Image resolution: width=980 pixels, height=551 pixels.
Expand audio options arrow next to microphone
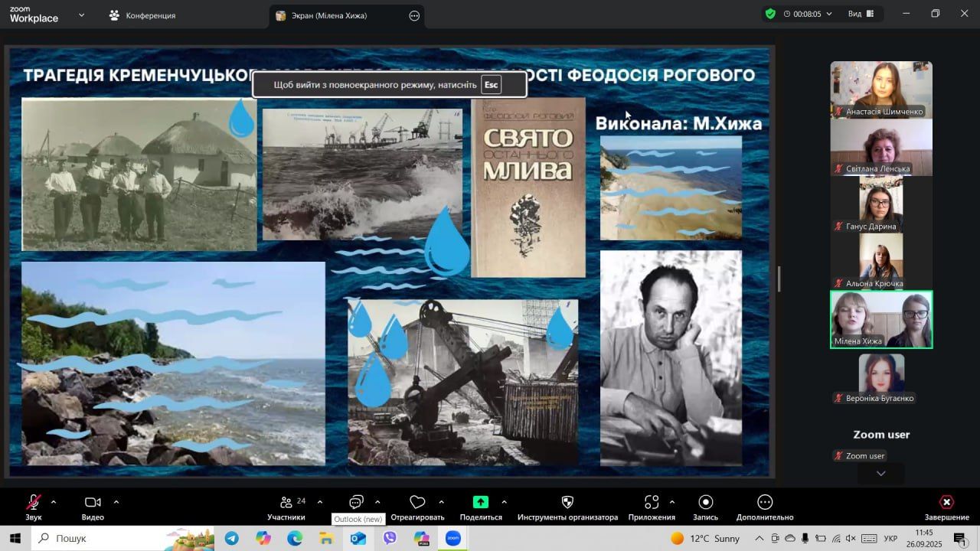pyautogui.click(x=54, y=502)
